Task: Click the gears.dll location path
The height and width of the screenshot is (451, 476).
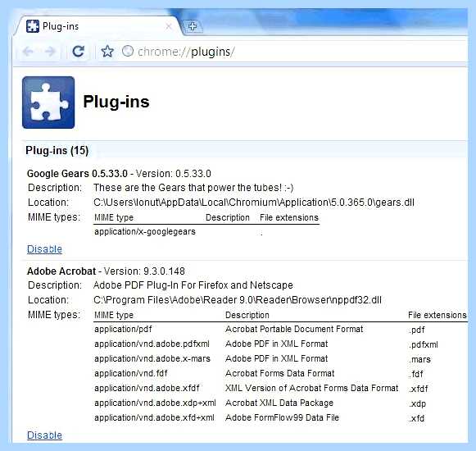Action: coord(254,203)
